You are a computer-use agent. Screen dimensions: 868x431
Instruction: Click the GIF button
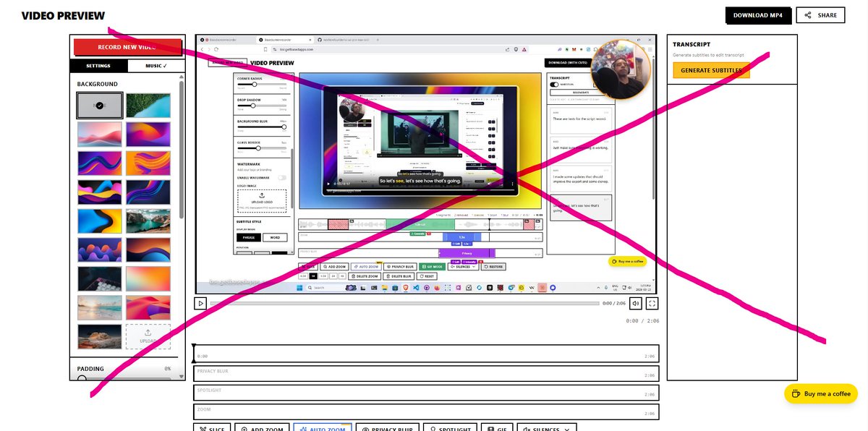click(497, 427)
